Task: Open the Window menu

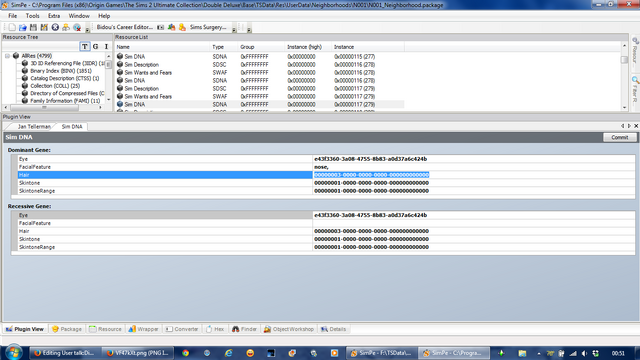Action: coord(79,16)
